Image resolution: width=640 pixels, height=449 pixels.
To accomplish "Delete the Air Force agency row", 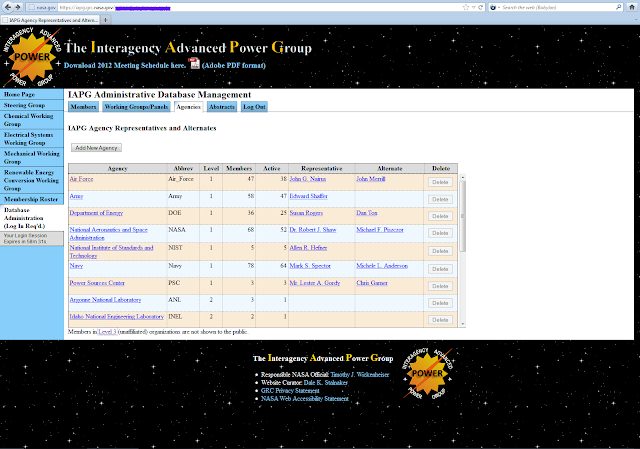I will tap(440, 182).
